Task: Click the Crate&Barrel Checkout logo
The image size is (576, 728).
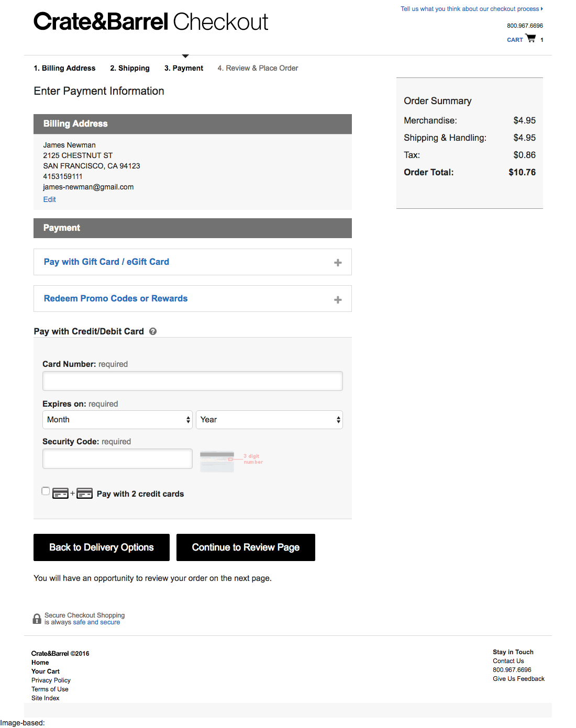Action: (x=151, y=21)
